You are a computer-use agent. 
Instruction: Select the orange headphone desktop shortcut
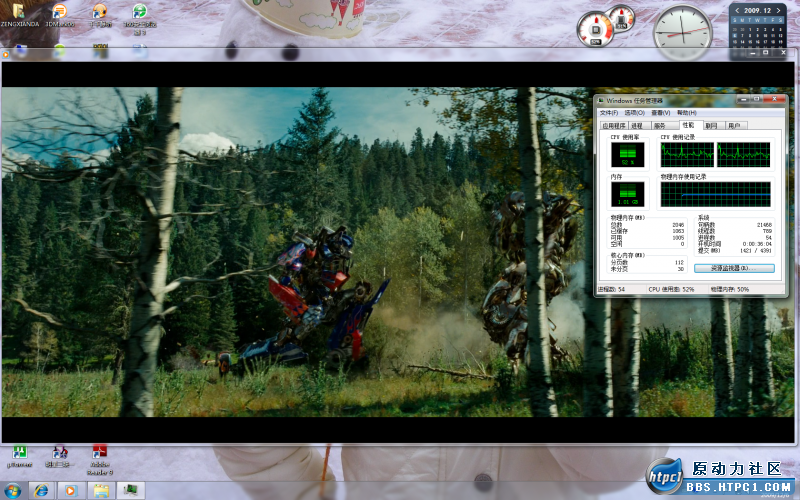pyautogui.click(x=99, y=11)
